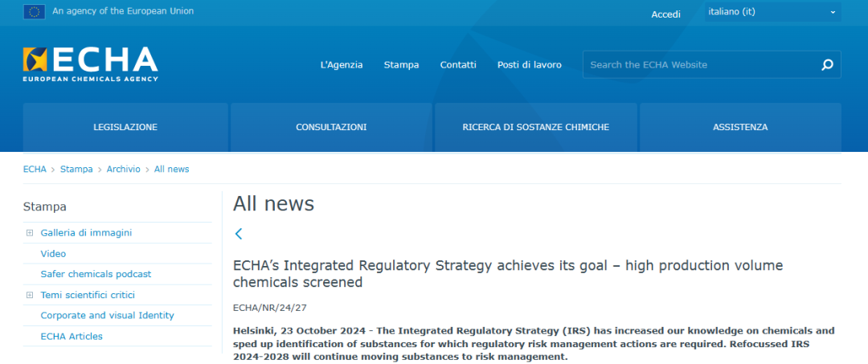Open the CONSULTAZIONI menu
The image size is (868, 364).
[x=331, y=127]
